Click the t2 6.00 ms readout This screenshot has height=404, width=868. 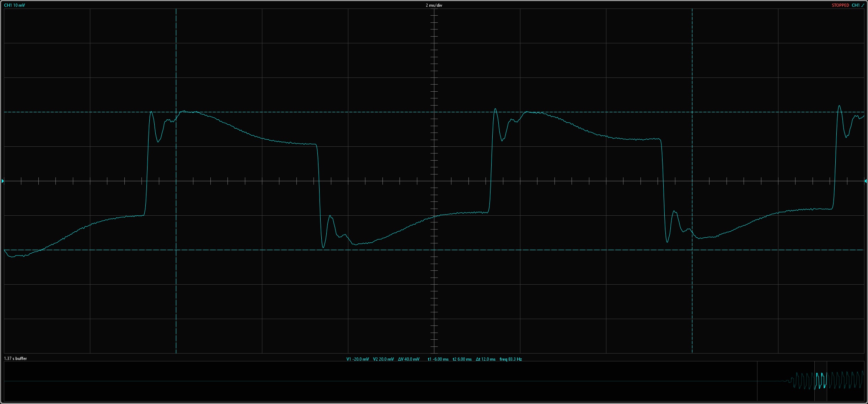click(x=462, y=359)
